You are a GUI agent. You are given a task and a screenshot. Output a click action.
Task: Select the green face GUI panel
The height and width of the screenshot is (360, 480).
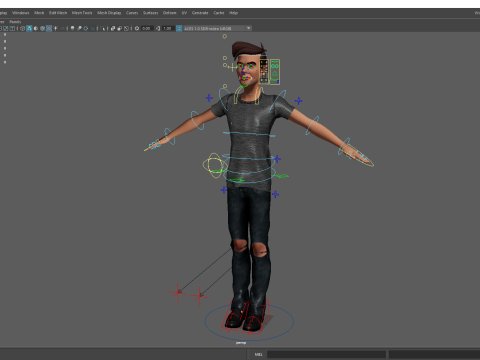click(275, 72)
